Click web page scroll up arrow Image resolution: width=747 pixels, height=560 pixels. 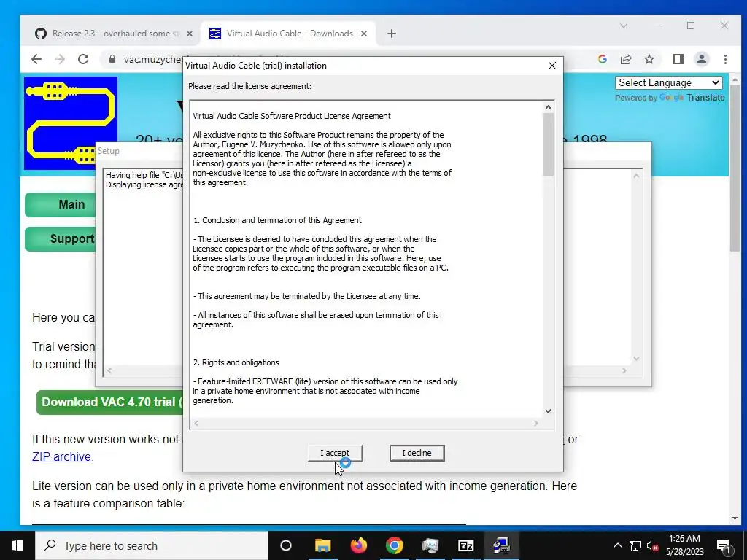734,79
